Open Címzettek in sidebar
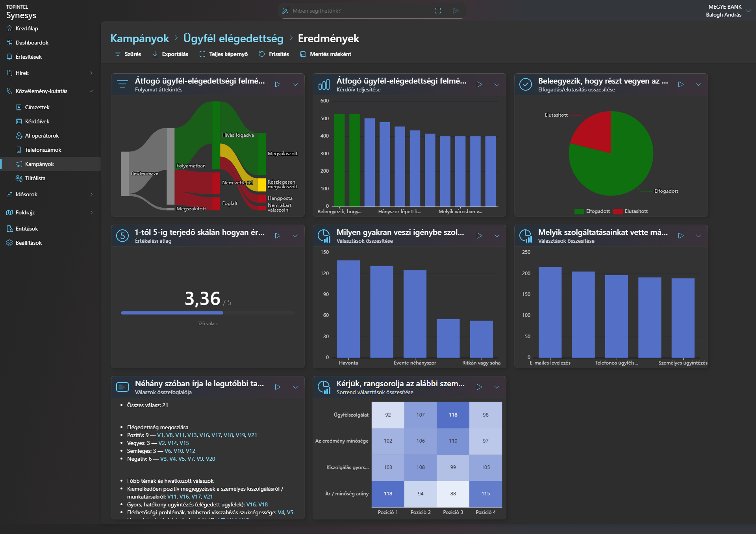The height and width of the screenshot is (534, 756). coord(50,107)
